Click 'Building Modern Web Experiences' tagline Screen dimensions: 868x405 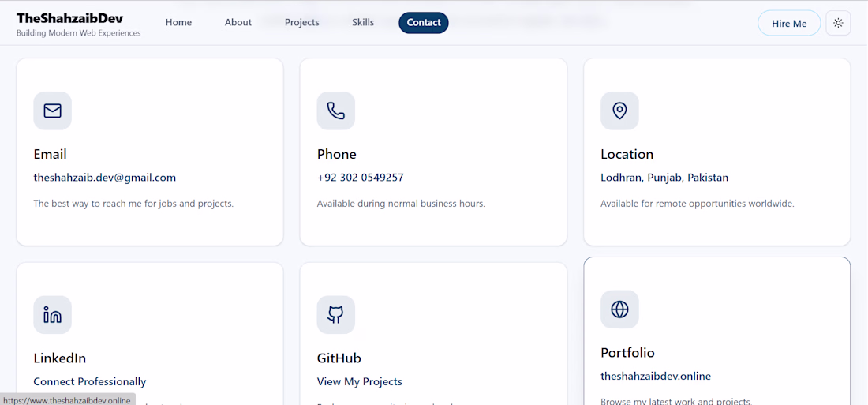79,33
